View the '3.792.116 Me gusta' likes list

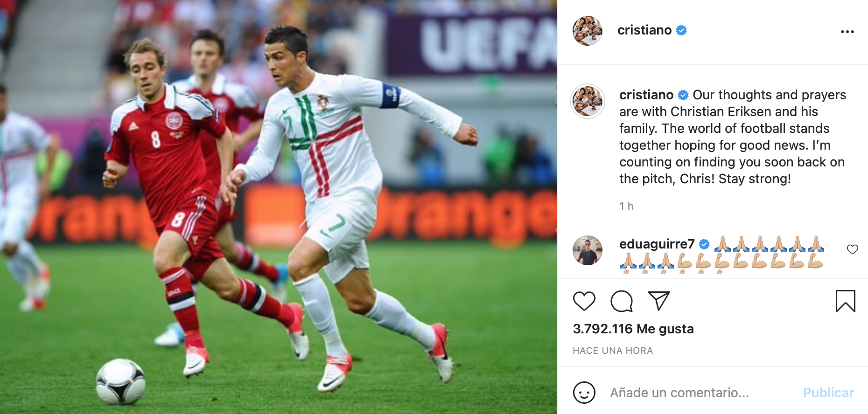[x=633, y=329]
